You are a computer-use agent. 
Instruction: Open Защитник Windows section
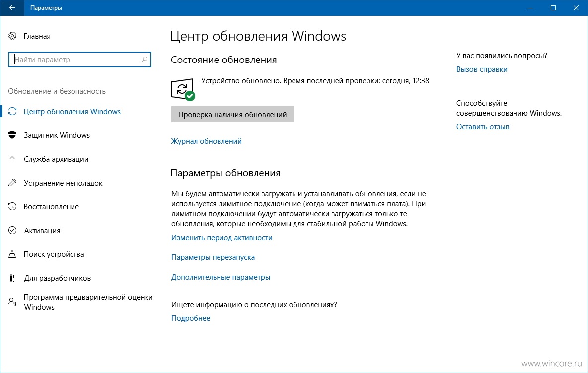click(x=57, y=135)
